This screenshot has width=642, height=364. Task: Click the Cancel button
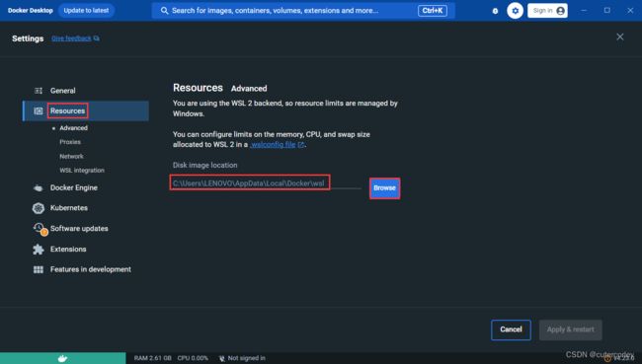pos(511,329)
